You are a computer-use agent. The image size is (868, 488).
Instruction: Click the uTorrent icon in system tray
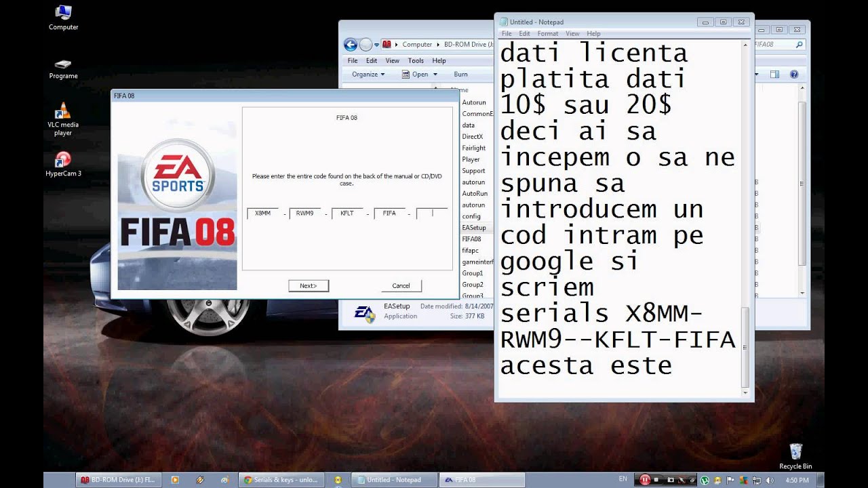tap(705, 480)
